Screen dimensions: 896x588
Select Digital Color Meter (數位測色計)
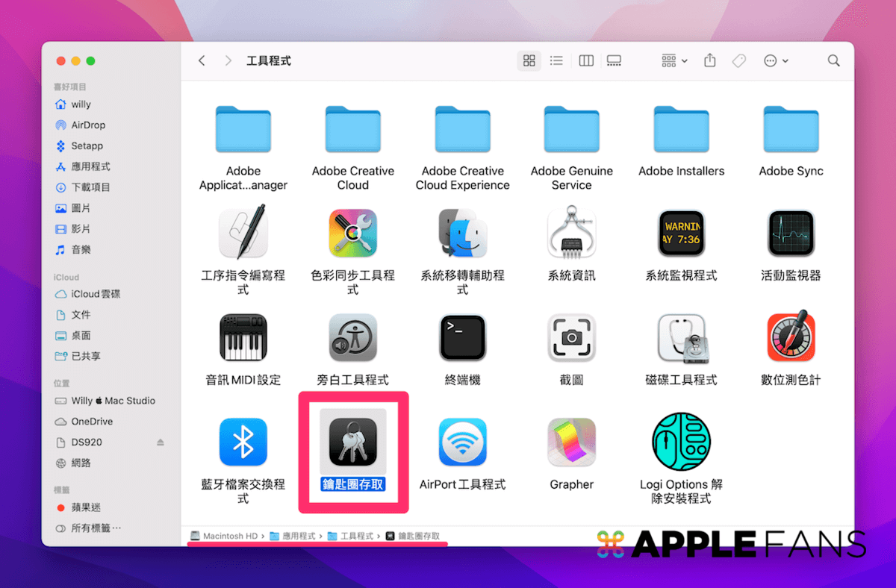[791, 337]
